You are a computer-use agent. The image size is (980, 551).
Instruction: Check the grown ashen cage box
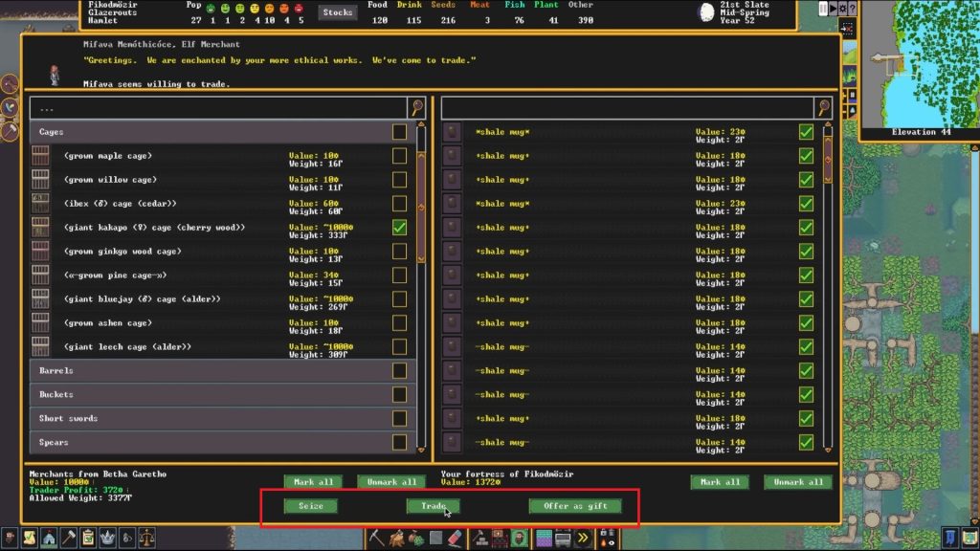click(399, 323)
